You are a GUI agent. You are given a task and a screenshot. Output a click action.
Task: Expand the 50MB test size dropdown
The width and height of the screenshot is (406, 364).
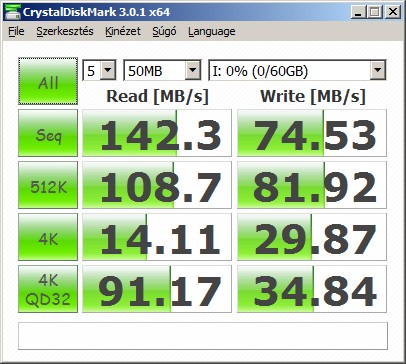(193, 70)
